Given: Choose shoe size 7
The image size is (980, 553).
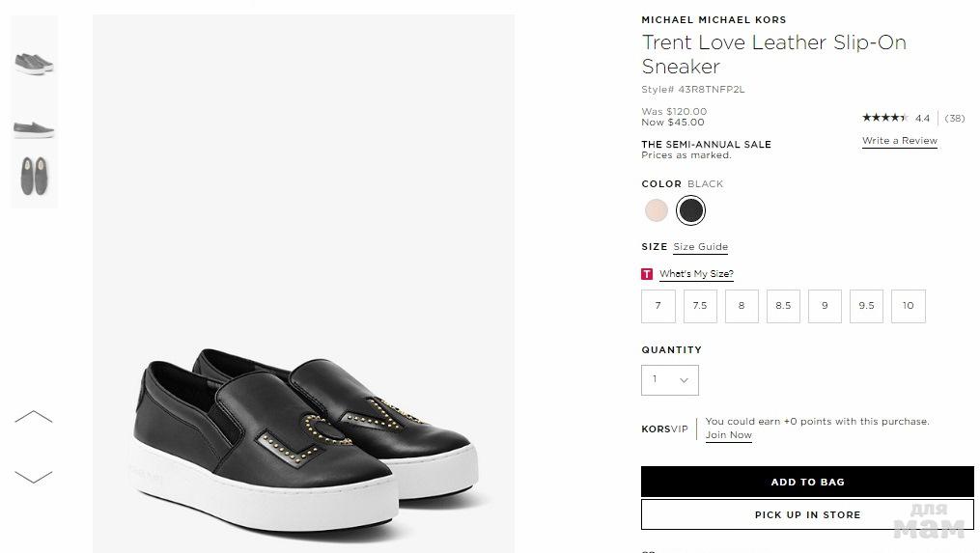Looking at the screenshot, I should (x=658, y=306).
